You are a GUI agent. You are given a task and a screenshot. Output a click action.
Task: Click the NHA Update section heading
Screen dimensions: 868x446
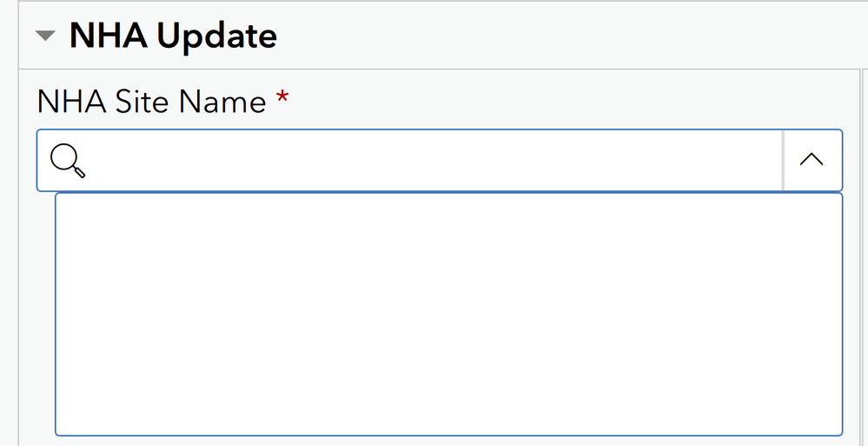[173, 37]
